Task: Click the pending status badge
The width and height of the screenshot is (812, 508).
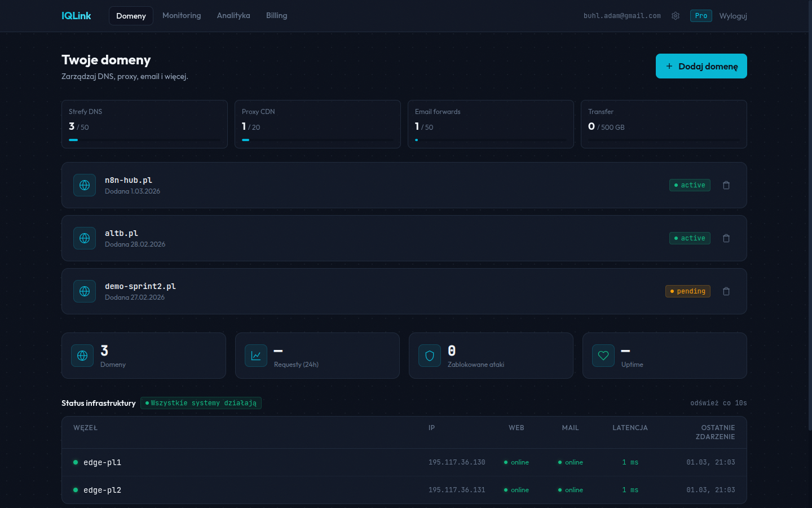Action: (x=688, y=291)
